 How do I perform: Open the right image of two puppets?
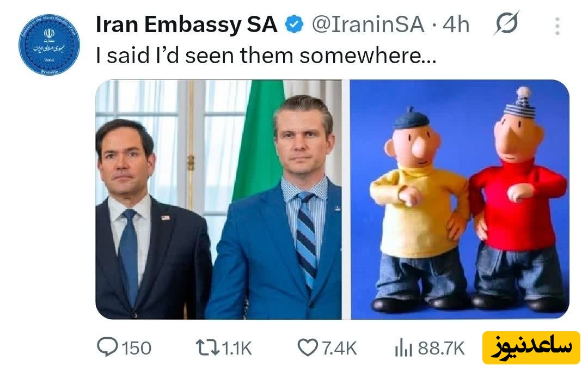pyautogui.click(x=460, y=199)
